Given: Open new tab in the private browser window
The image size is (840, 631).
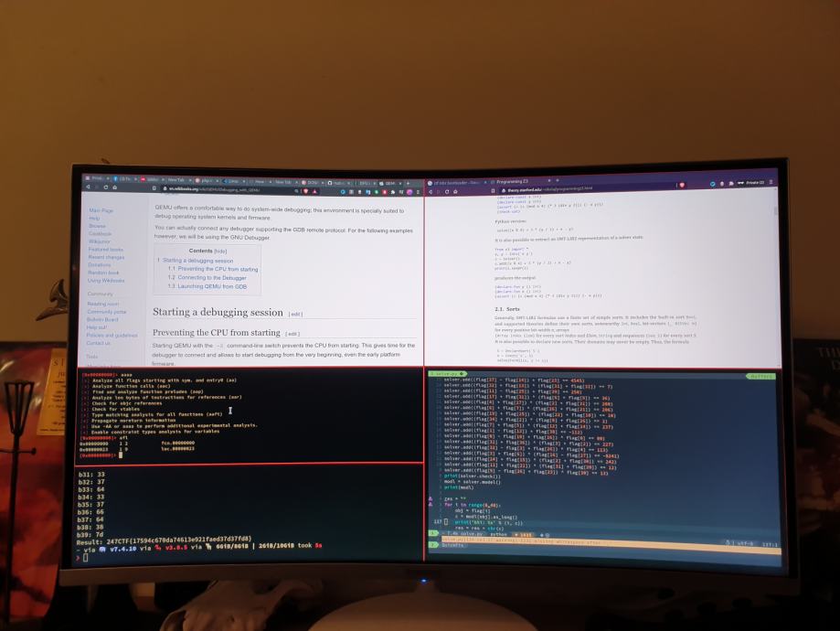Looking at the screenshot, I should click(x=558, y=180).
